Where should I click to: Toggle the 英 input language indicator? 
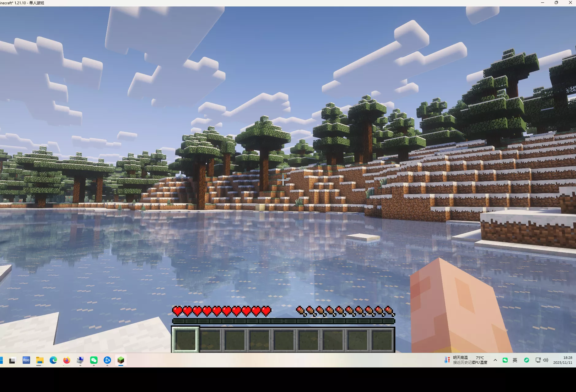[515, 360]
